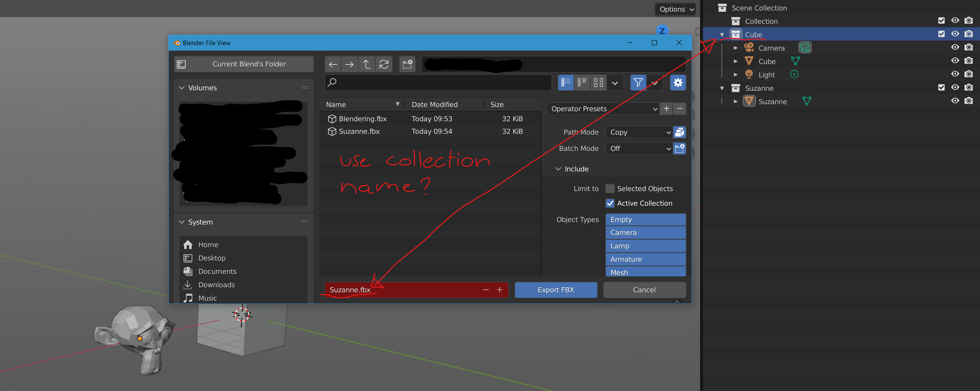The height and width of the screenshot is (391, 980).
Task: Open the Options menu in viewport header
Action: click(x=675, y=9)
